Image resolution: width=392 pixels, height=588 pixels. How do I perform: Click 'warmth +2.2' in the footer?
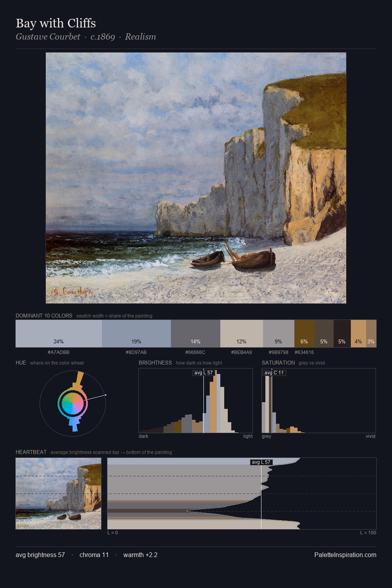[140, 555]
